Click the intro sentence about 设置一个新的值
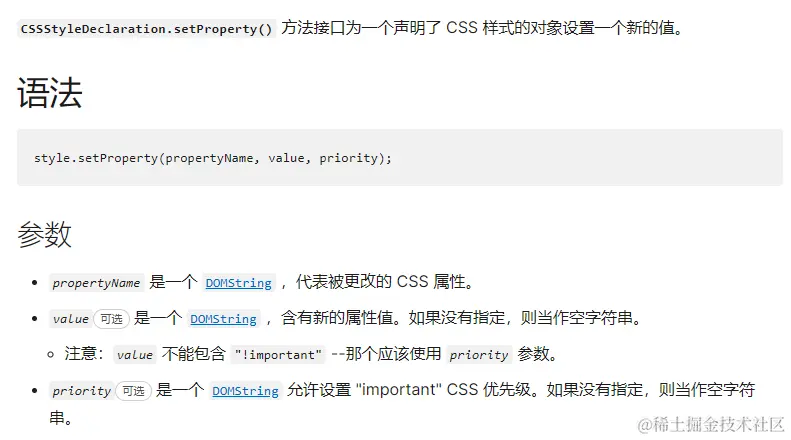The image size is (791, 440). click(482, 28)
